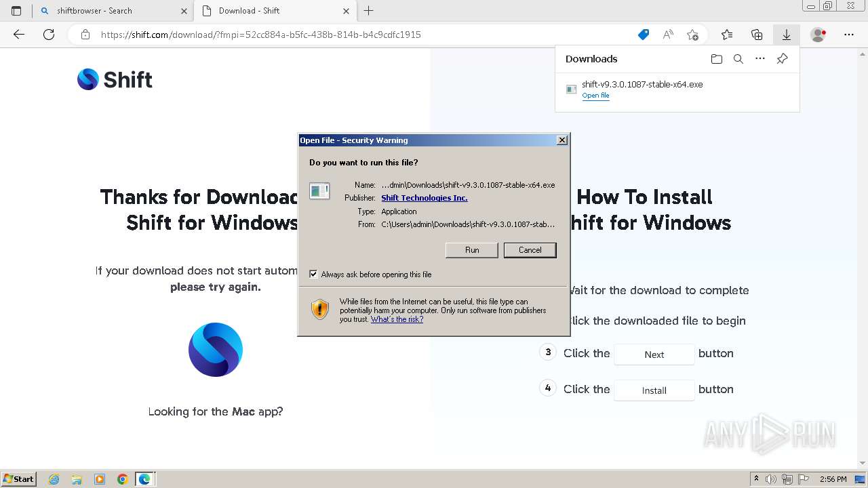Select Microsoft Edge in the taskbar

pos(144,479)
